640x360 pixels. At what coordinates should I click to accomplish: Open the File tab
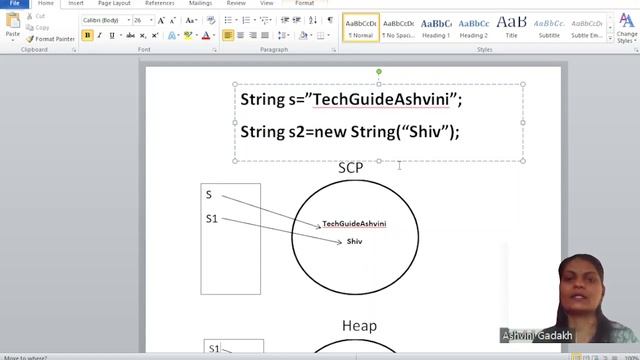(14, 3)
